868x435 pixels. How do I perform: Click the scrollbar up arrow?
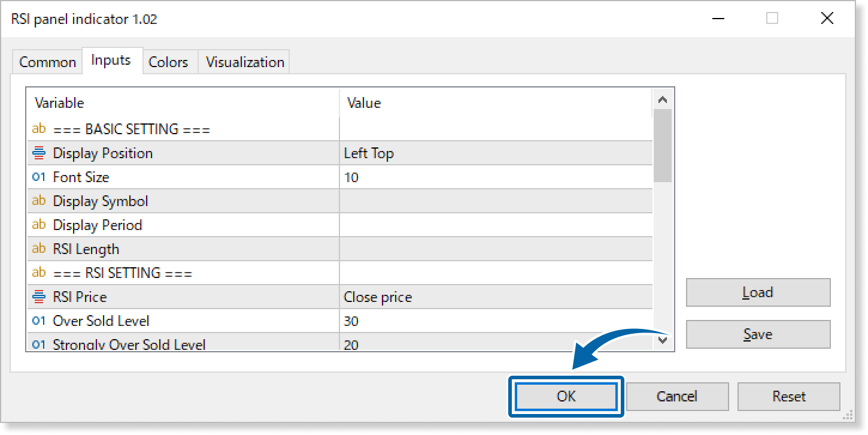[x=662, y=99]
